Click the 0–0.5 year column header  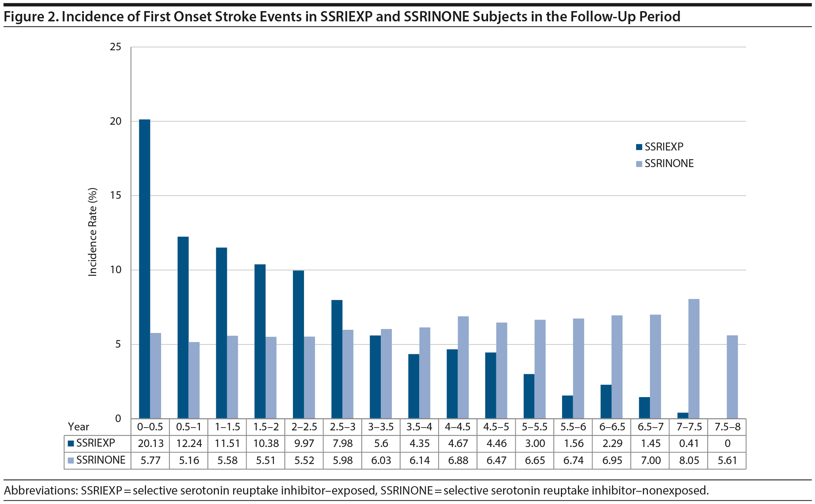[x=150, y=427]
